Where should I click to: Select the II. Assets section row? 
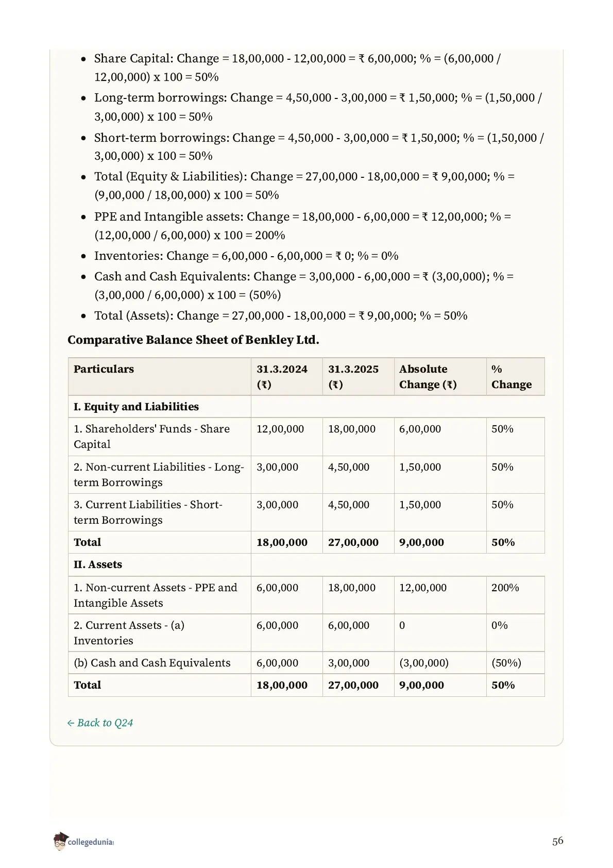[x=306, y=564]
